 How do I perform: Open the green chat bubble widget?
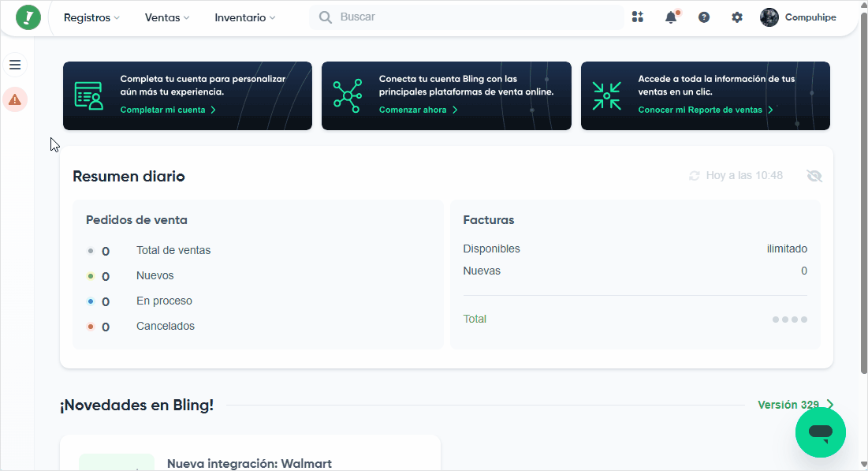click(821, 432)
